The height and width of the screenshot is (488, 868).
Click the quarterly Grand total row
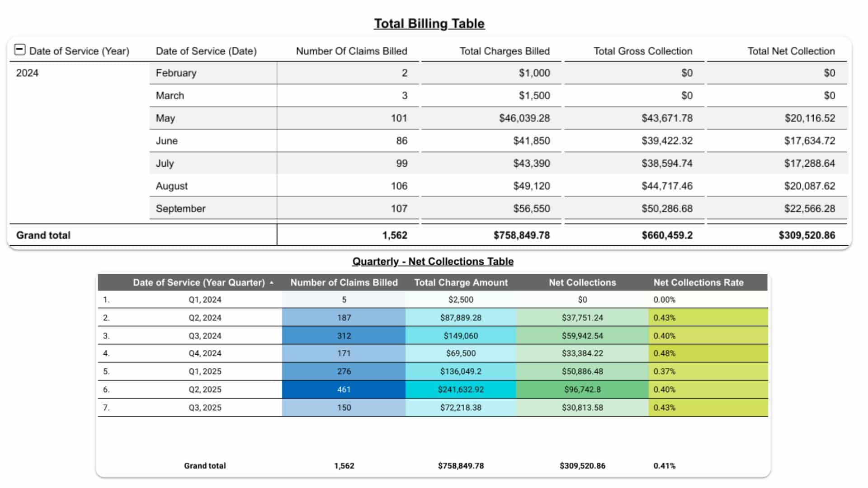pos(205,465)
